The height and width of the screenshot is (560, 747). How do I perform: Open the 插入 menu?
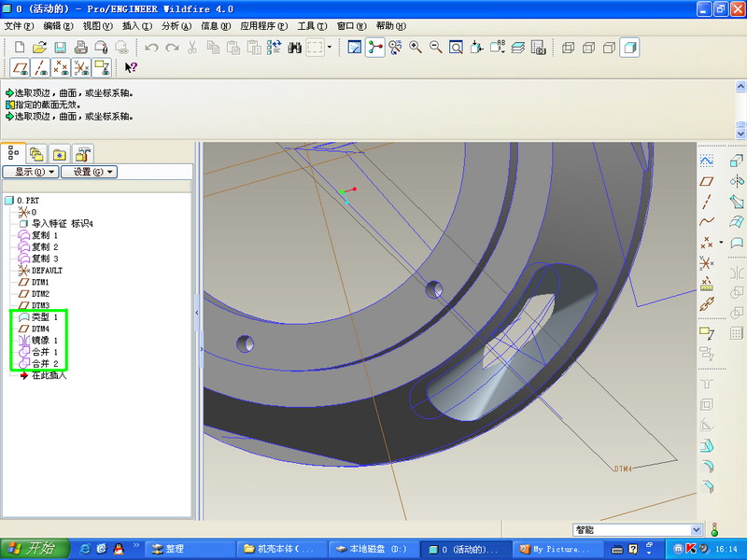point(136,26)
